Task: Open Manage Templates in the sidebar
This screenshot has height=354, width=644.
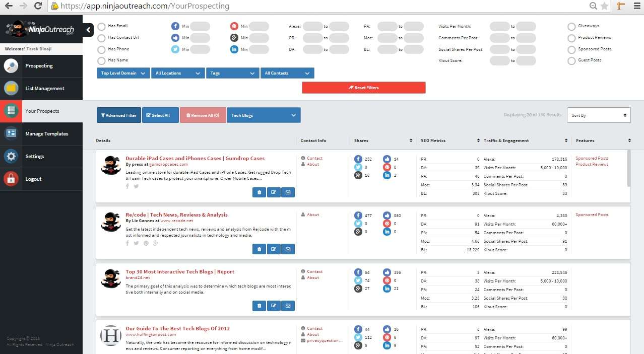Action: 41,134
